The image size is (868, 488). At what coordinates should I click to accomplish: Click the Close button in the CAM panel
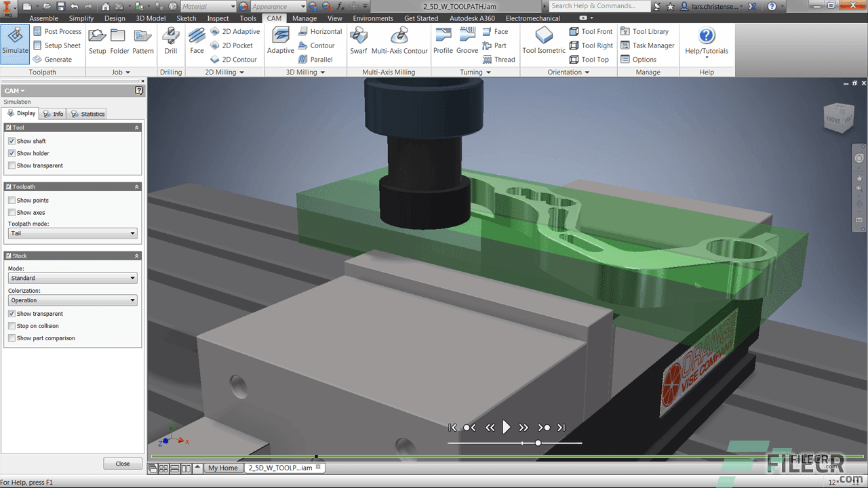123,464
